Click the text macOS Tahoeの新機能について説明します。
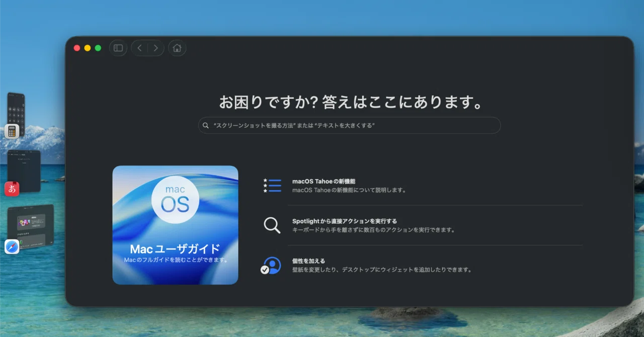The image size is (644, 337). point(349,190)
